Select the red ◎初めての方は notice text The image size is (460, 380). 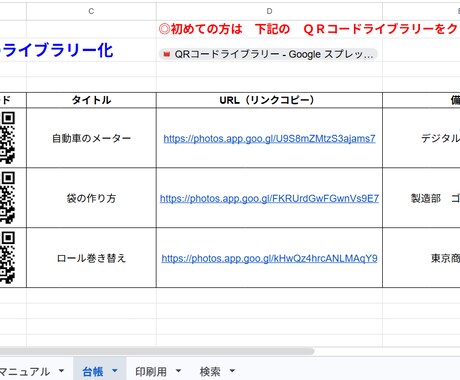[308, 29]
